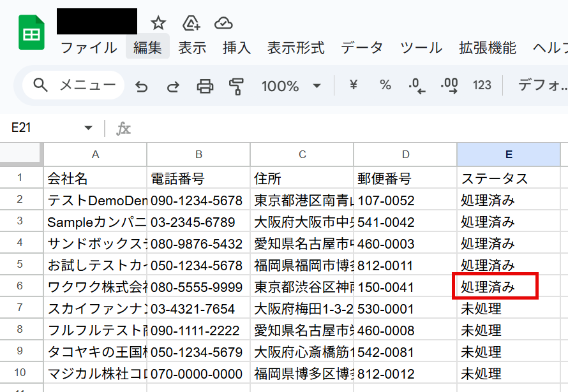568x392 pixels.
Task: Decrease decimal places
Action: 417,85
